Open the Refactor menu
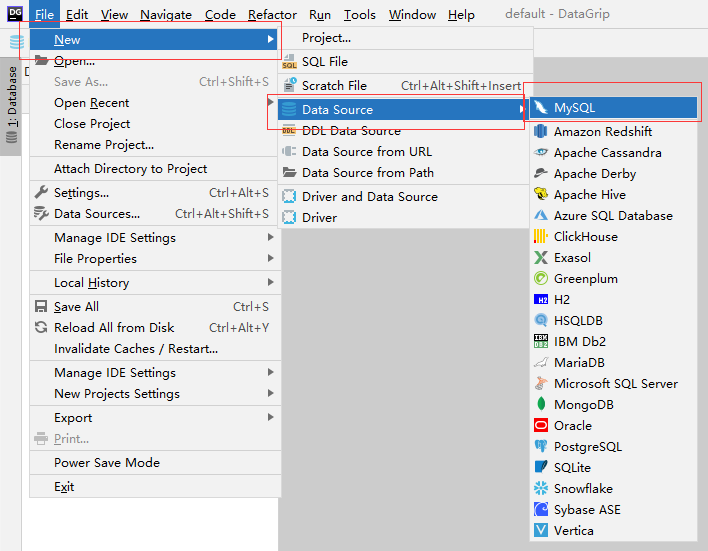The image size is (708, 551). (272, 14)
